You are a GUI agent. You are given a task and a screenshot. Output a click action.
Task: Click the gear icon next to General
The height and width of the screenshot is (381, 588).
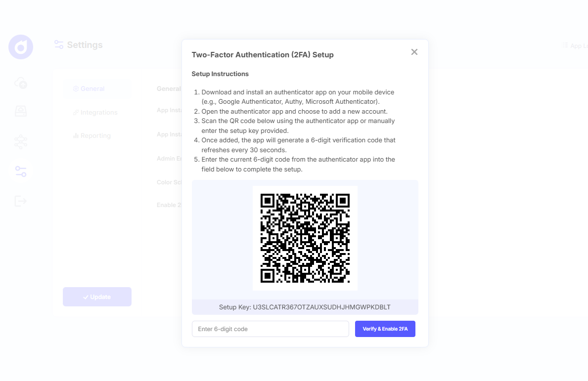(x=76, y=89)
